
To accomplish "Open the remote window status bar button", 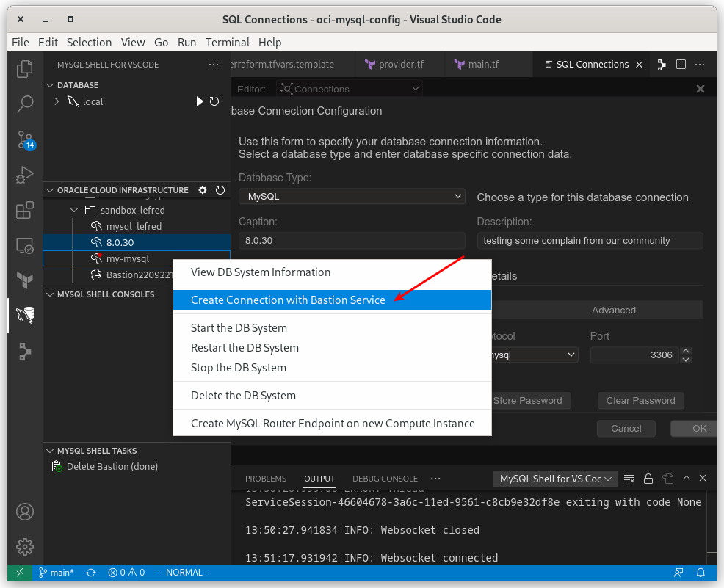I will pos(19,573).
